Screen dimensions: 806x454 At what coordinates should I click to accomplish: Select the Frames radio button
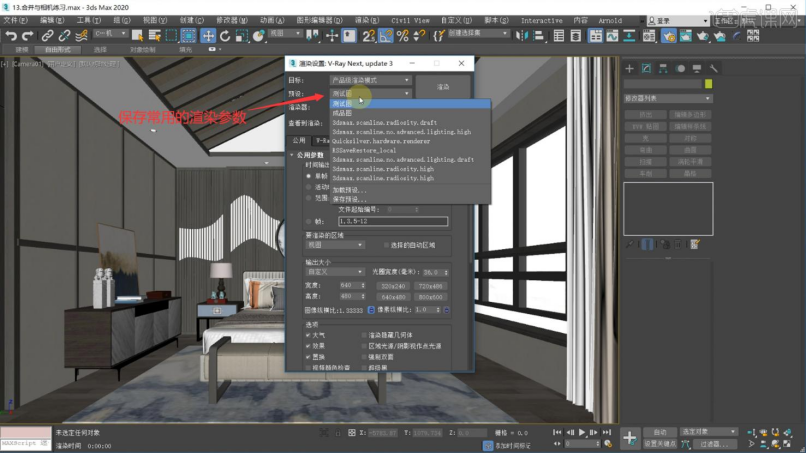tap(308, 222)
